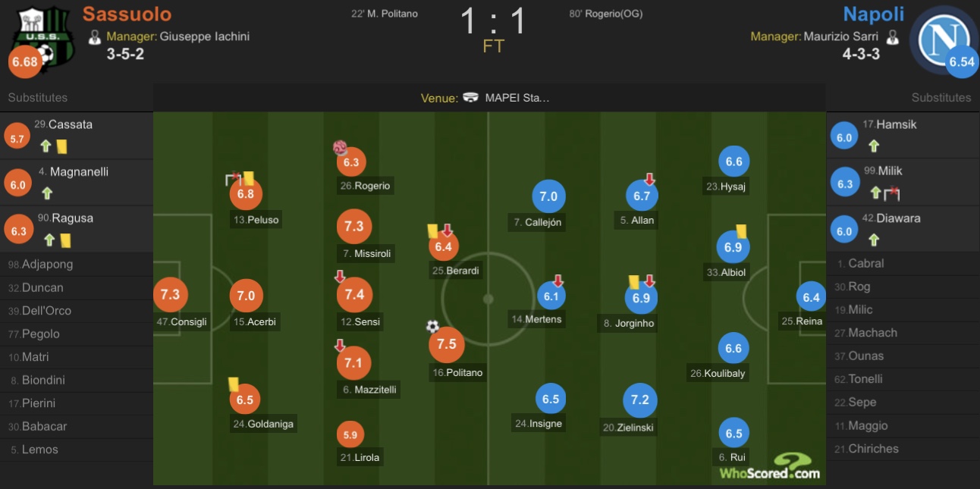Select Politano's 7.5 rating circle
This screenshot has height=489, width=980.
pyautogui.click(x=446, y=344)
